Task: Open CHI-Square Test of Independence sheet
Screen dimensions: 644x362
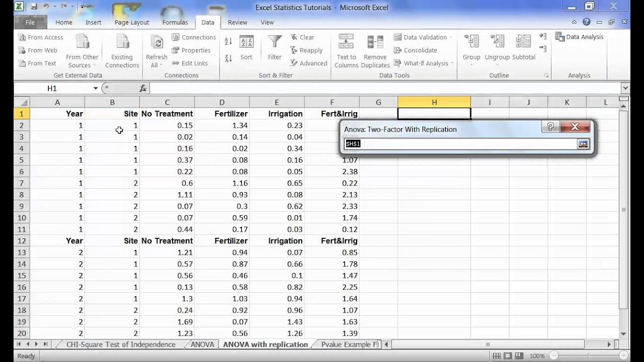Action: (x=121, y=344)
